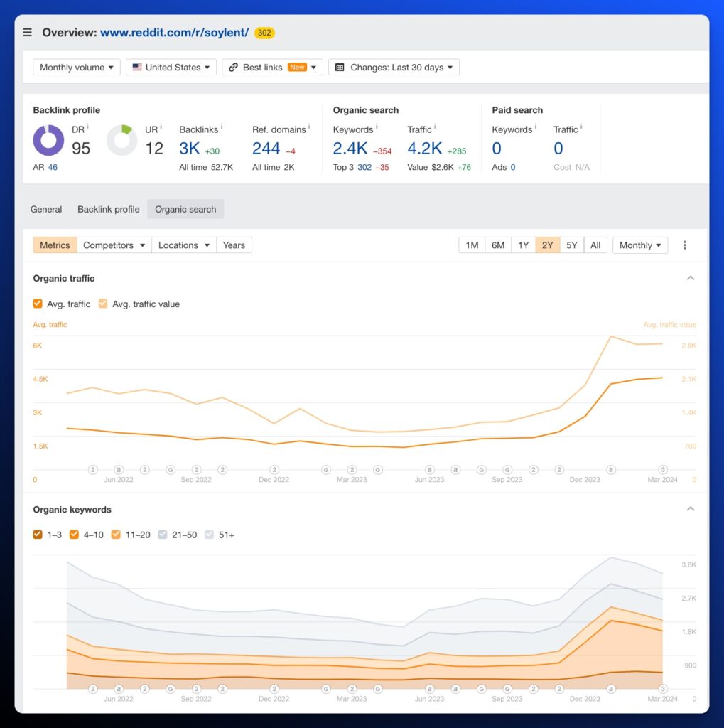Click the DR info icon

pyautogui.click(x=87, y=127)
